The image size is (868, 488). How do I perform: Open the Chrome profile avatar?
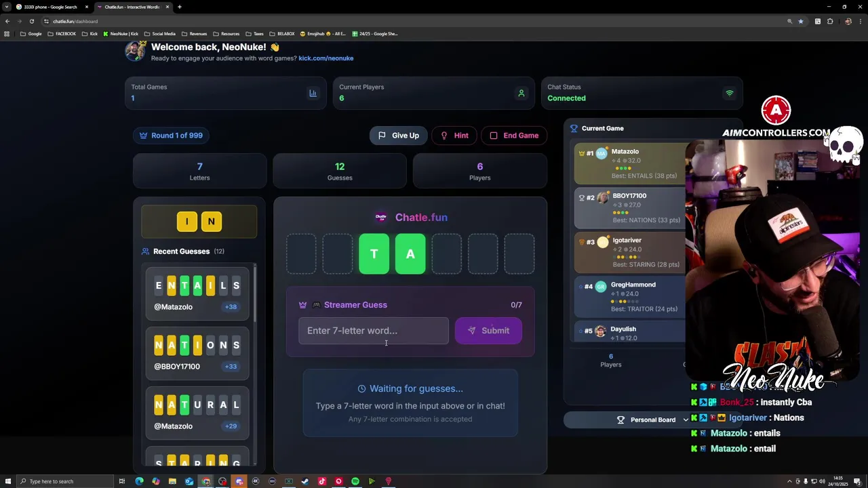(x=848, y=22)
